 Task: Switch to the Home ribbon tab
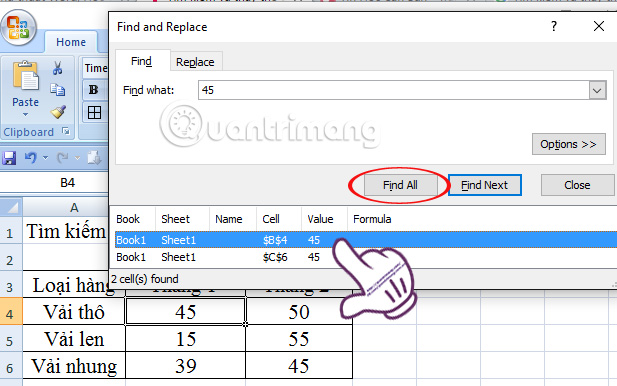click(71, 42)
